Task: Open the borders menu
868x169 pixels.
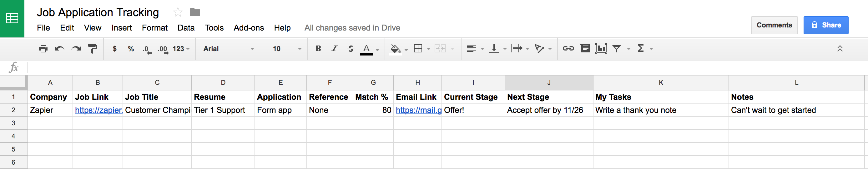Action: (x=418, y=49)
